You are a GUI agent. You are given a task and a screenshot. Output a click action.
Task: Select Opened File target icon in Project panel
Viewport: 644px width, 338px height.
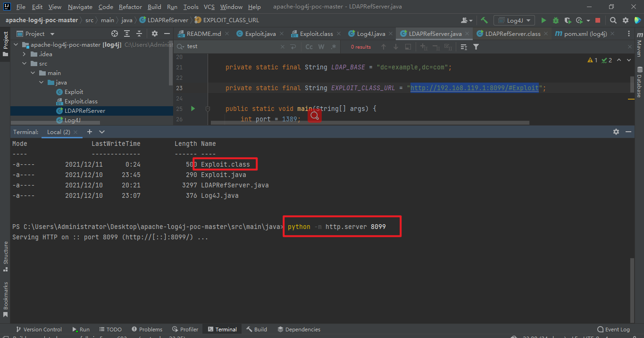[114, 34]
